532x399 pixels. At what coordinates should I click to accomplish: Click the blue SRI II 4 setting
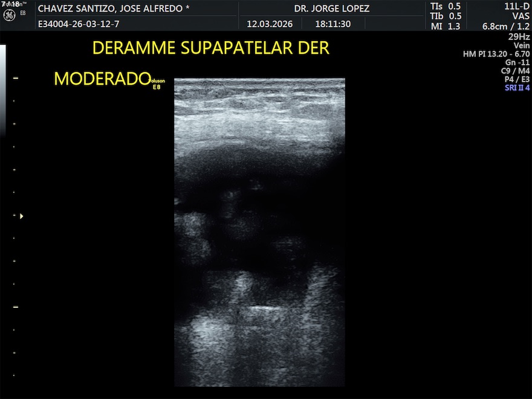point(517,88)
